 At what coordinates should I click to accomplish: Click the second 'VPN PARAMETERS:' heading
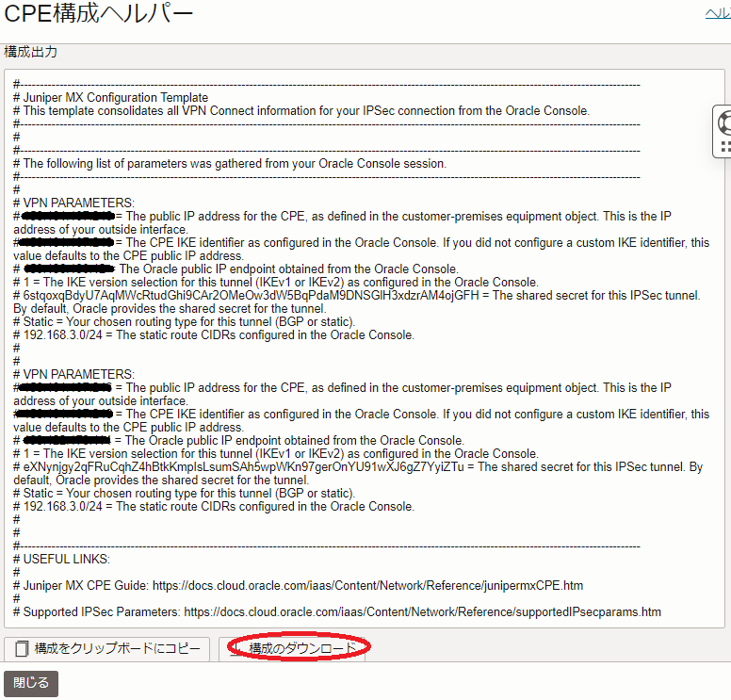pos(78,374)
